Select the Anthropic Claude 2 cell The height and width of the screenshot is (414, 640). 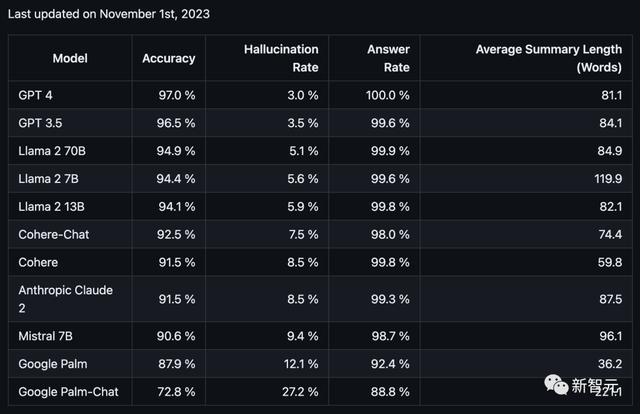tap(66, 299)
